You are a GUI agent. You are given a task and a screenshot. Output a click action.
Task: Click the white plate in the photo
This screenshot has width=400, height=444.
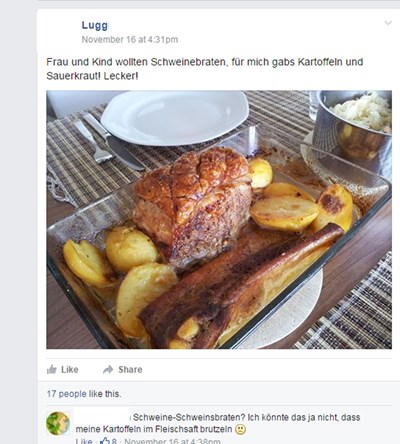click(175, 117)
